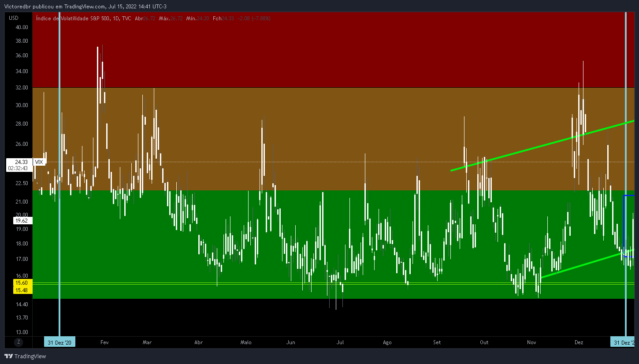The height and width of the screenshot is (364, 639).
Task: Click the Mar month label on the time axis
Action: [147, 342]
